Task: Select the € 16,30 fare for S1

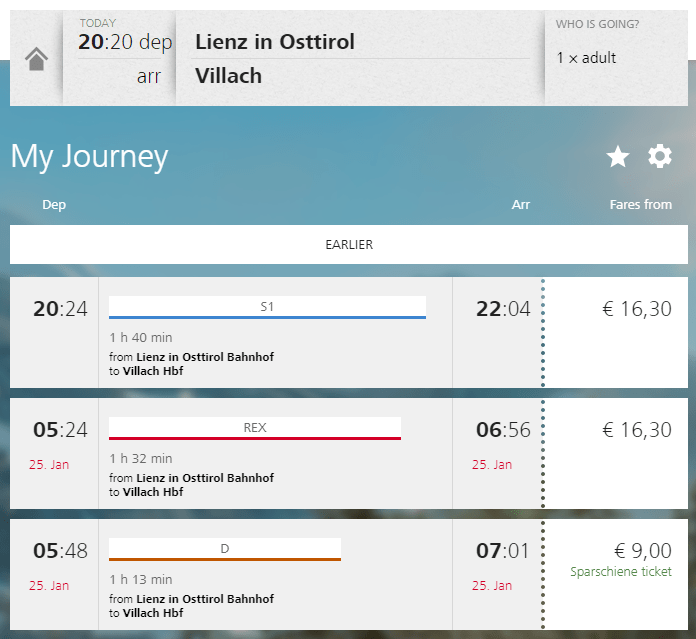Action: tap(637, 310)
